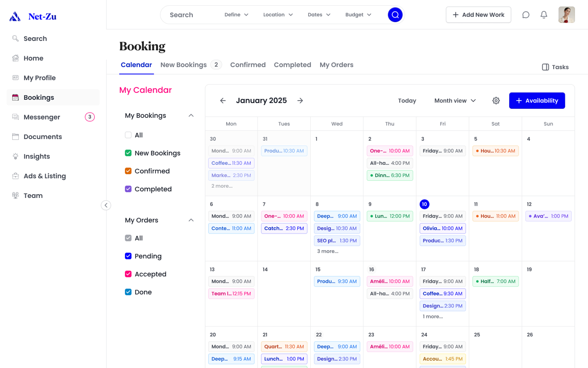The image size is (588, 368).
Task: Collapse the My Bookings section
Action: click(x=191, y=115)
